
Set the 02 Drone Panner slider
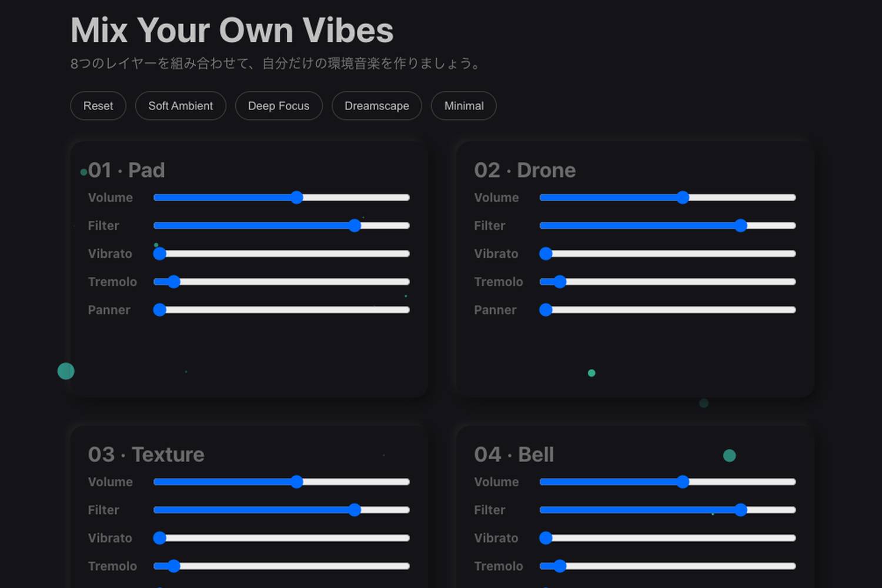[x=668, y=310]
